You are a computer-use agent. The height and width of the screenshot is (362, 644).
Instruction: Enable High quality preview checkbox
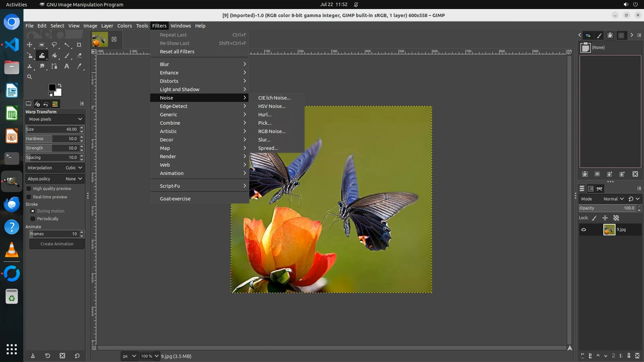29,189
